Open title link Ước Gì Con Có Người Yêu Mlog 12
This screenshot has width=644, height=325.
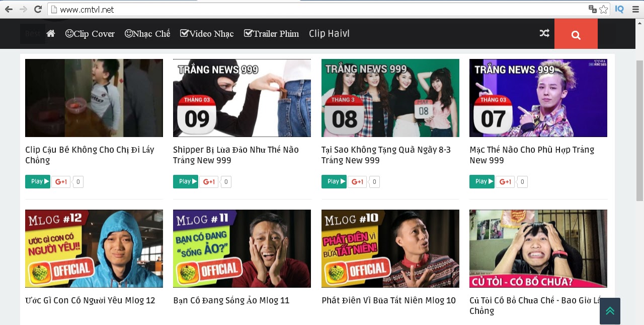[90, 301]
